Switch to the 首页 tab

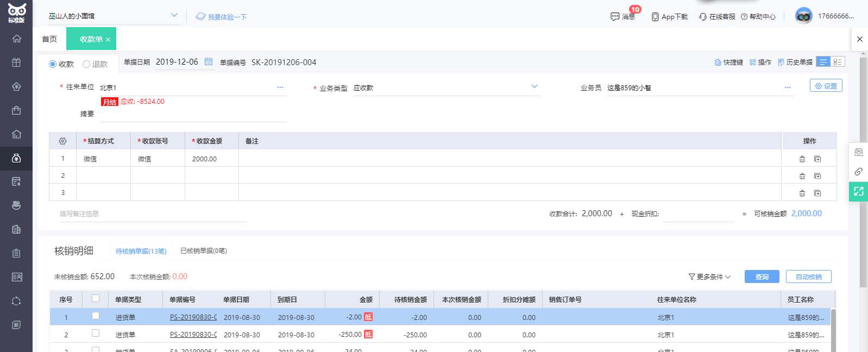[49, 39]
